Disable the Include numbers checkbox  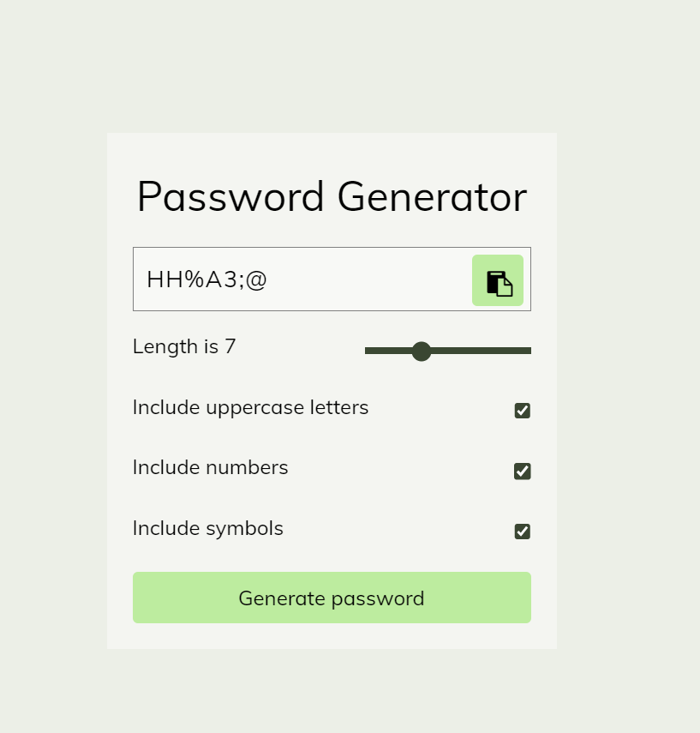coord(522,472)
